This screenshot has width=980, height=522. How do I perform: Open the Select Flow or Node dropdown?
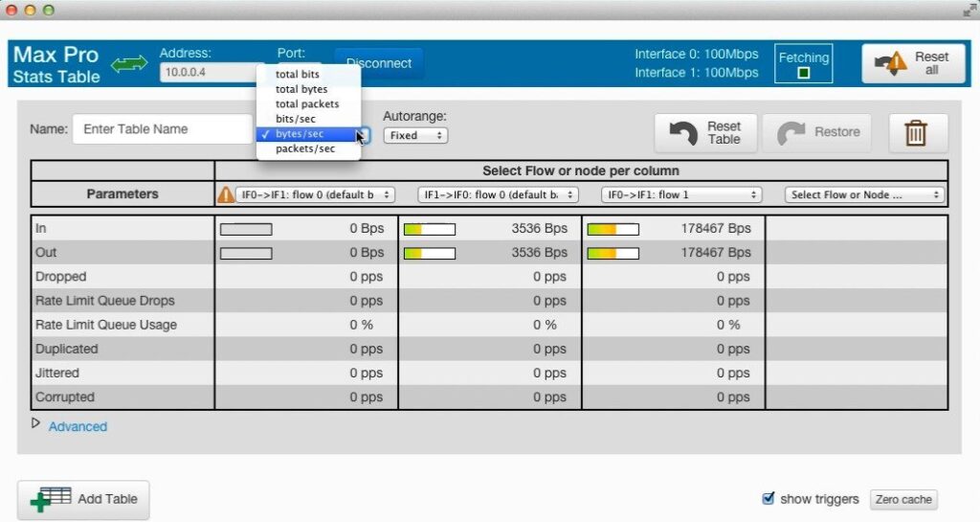pos(864,194)
